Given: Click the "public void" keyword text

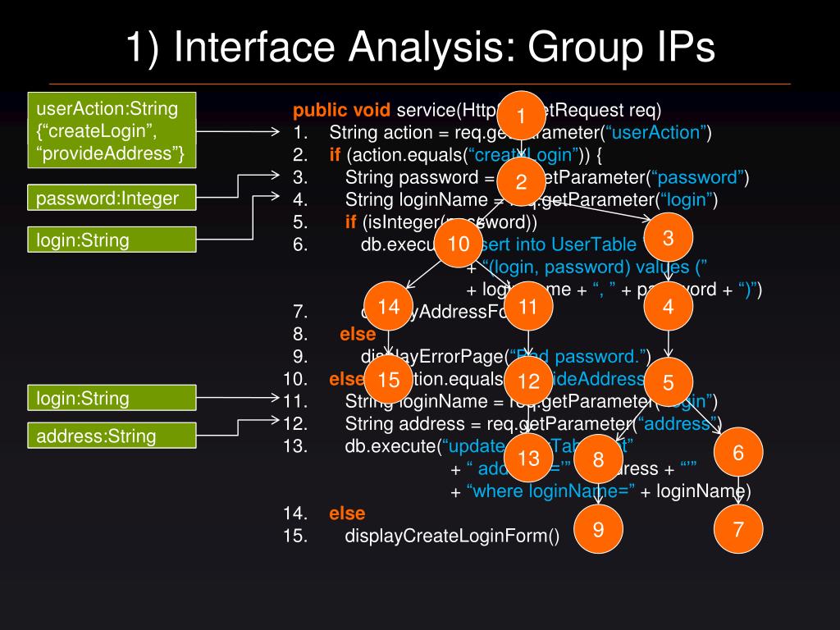Looking at the screenshot, I should tap(341, 111).
